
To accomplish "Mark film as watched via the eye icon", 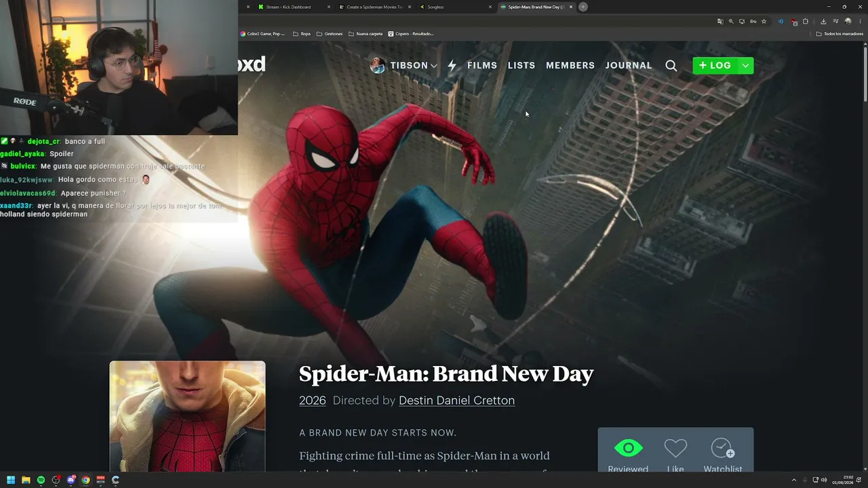I will click(628, 448).
